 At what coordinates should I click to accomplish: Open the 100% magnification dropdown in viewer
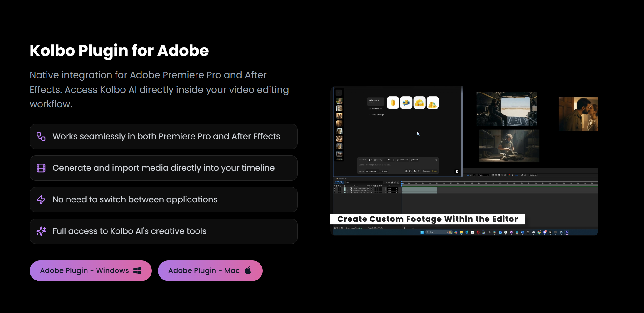point(474,175)
